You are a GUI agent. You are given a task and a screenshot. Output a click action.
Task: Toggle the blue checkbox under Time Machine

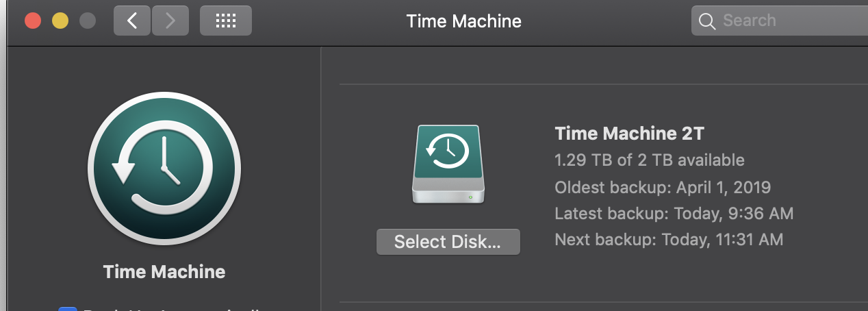pos(67,309)
